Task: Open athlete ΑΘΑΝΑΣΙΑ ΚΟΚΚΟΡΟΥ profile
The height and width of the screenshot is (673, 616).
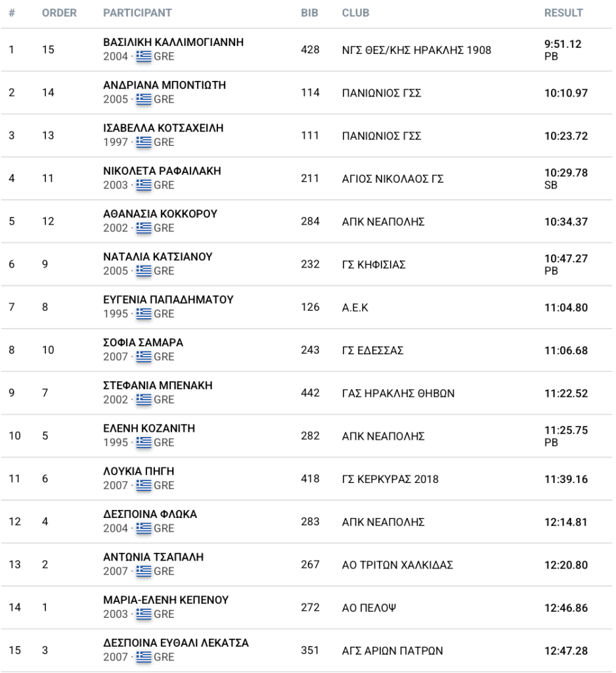Action: point(160,214)
